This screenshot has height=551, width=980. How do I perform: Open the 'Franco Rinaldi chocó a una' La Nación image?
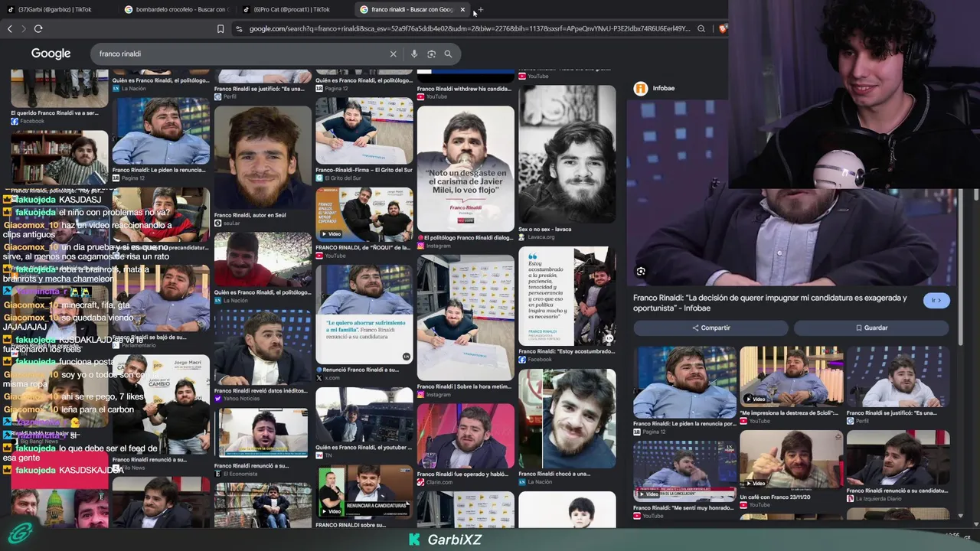[x=567, y=419]
